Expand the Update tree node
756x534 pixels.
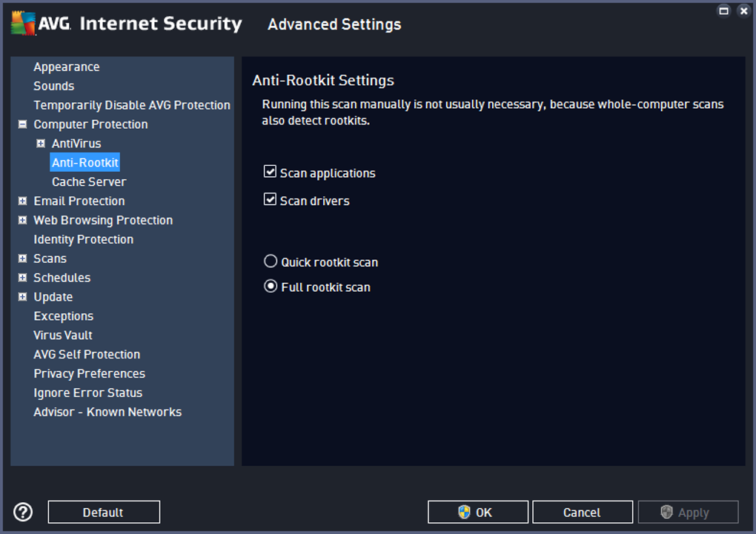point(23,297)
